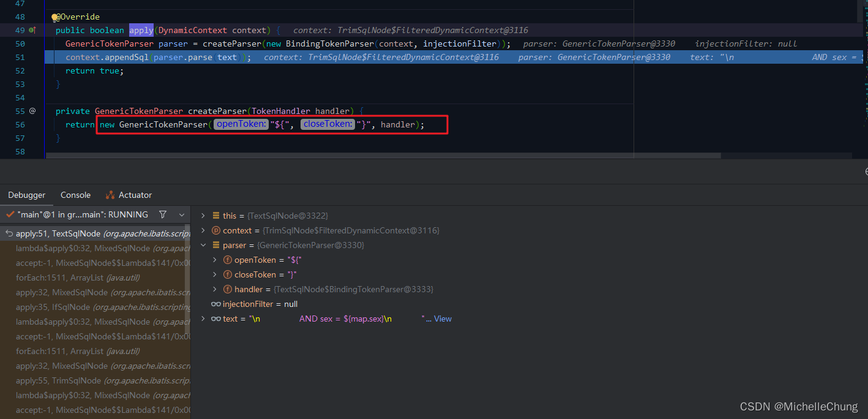The height and width of the screenshot is (419, 868).
Task: Click line number 53 in the gutter
Action: coord(20,84)
